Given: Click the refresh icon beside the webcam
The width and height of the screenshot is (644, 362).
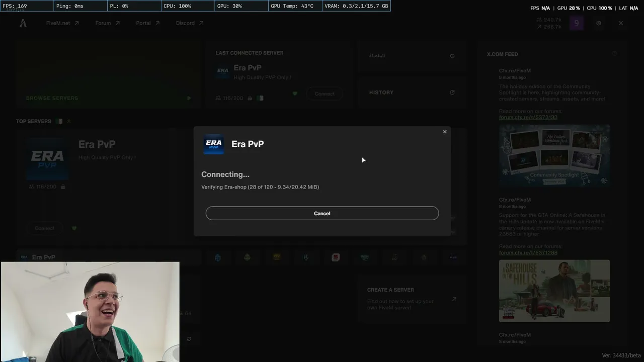Looking at the screenshot, I should click(189, 339).
